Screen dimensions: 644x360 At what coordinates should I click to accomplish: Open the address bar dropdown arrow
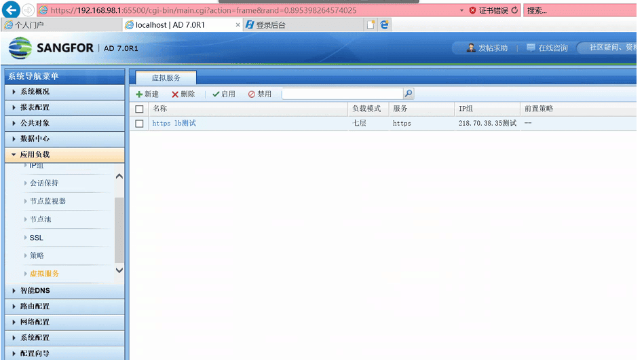[x=462, y=11]
